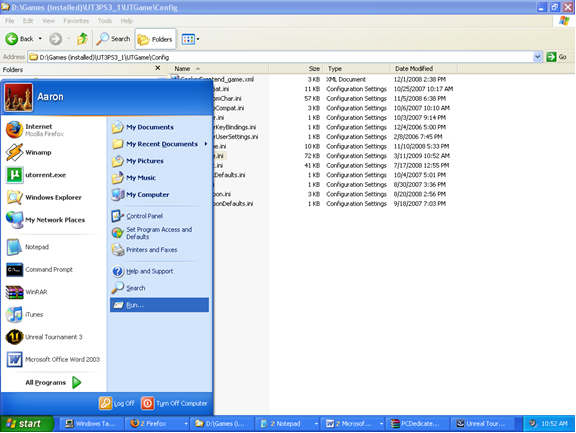Open the My Pictures folder
This screenshot has height=433, width=576.
(137, 161)
